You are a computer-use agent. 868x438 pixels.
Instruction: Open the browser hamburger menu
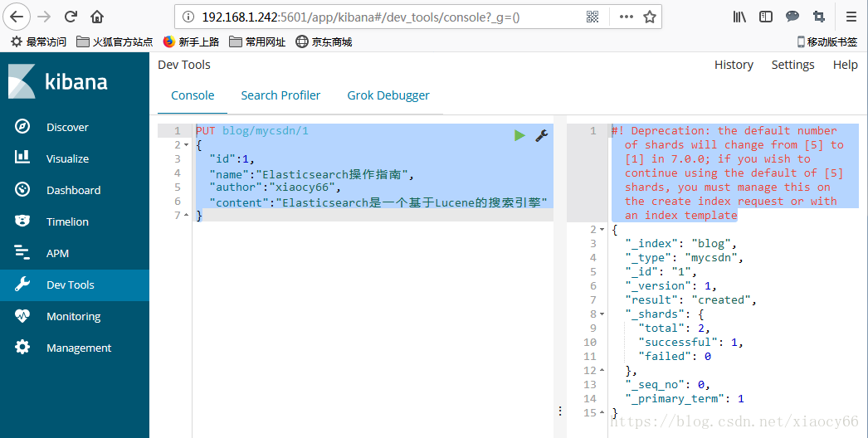coord(851,17)
